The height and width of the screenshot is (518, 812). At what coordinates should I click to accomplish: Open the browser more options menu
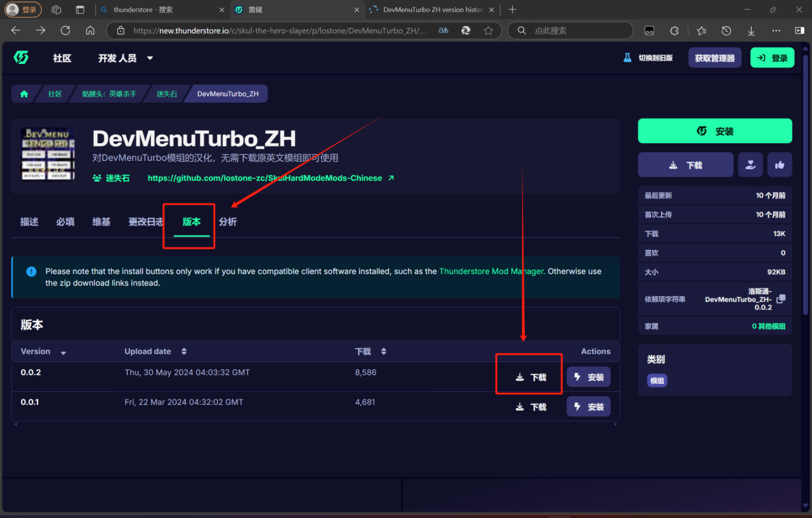pyautogui.click(x=776, y=30)
